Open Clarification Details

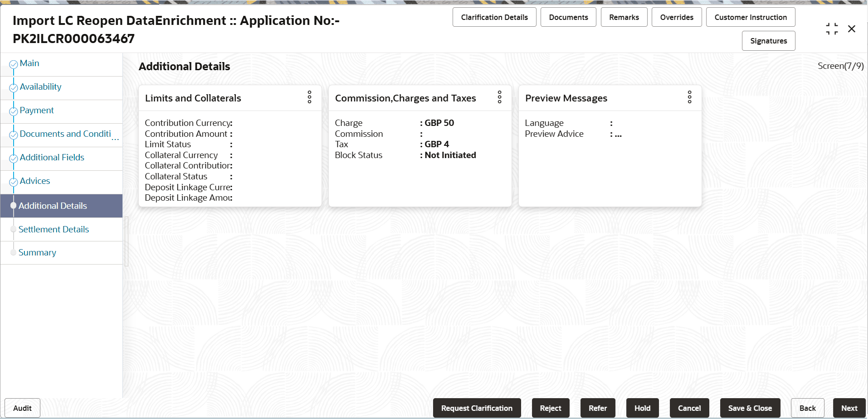coord(494,17)
